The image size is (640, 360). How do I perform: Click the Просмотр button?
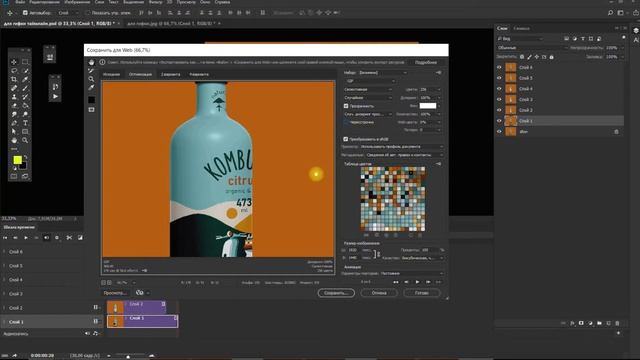point(116,293)
